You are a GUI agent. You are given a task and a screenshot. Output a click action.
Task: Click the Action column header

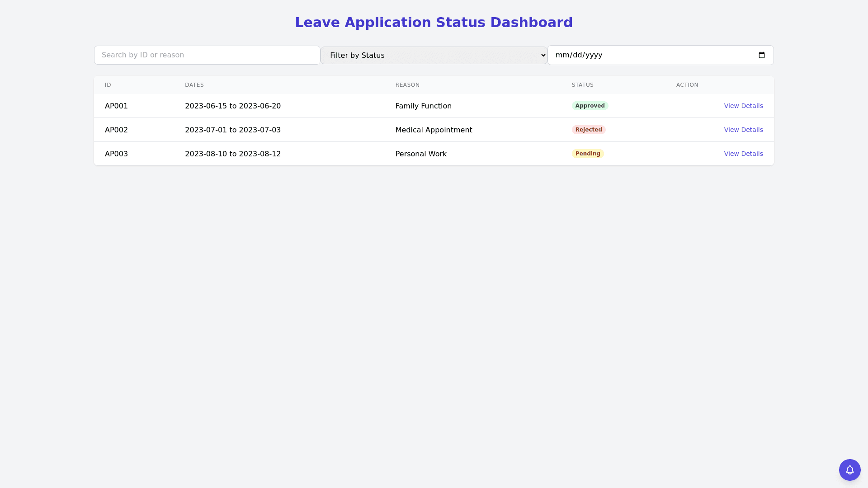pyautogui.click(x=687, y=85)
